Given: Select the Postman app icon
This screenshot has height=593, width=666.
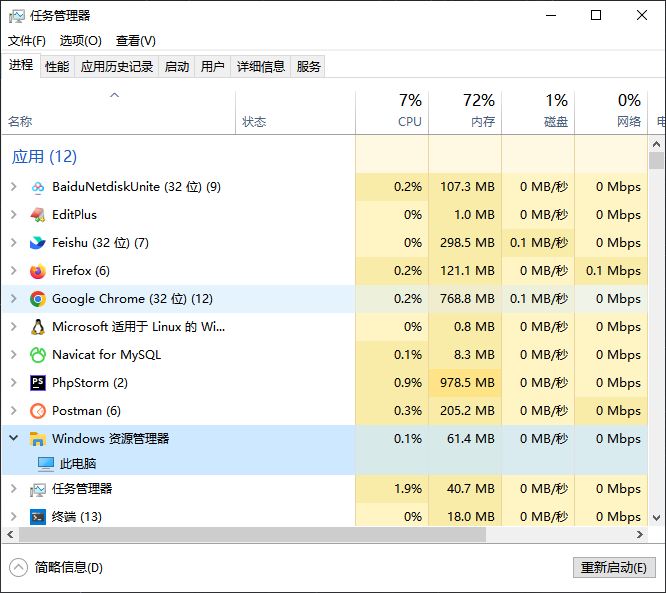Looking at the screenshot, I should coord(38,411).
